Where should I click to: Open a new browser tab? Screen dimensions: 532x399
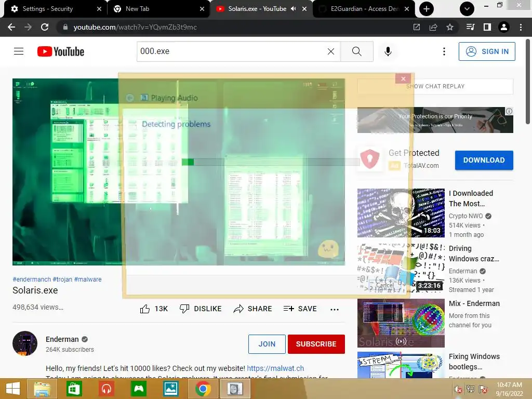[427, 9]
